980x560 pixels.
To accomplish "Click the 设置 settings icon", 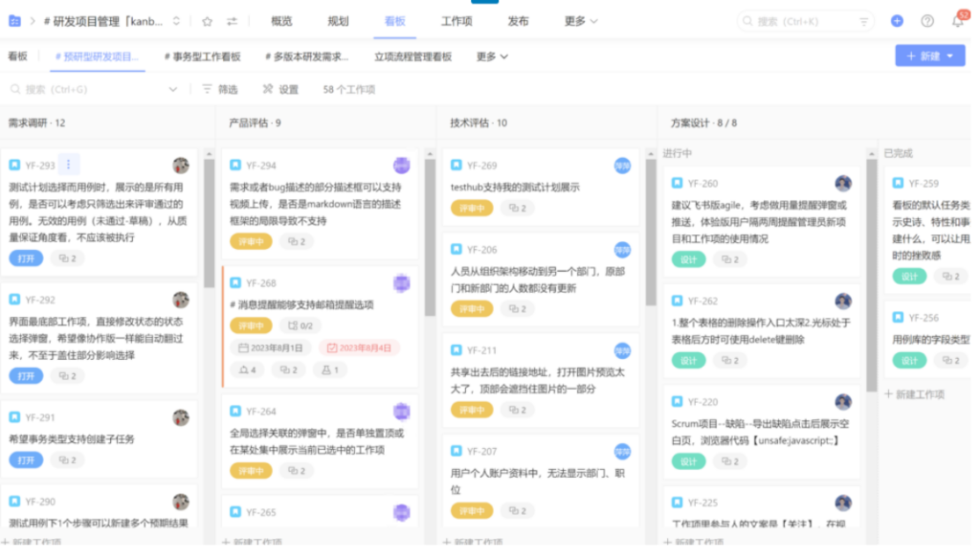I will click(x=268, y=89).
